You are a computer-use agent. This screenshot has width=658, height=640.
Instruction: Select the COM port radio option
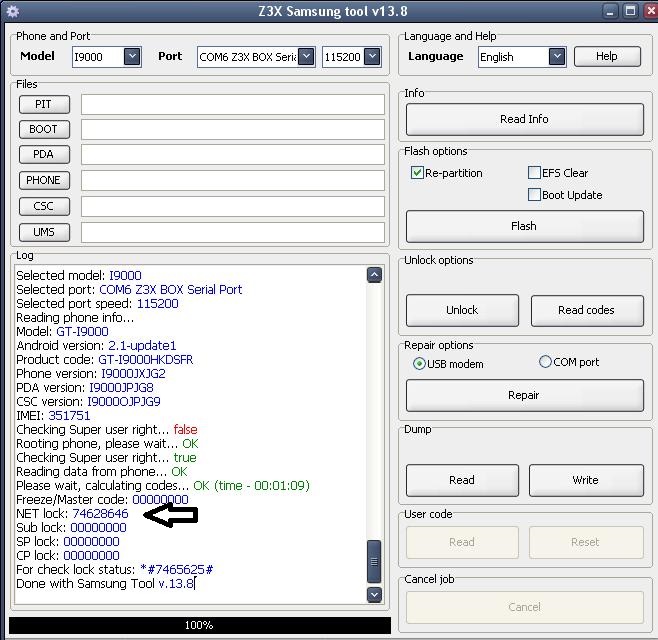(545, 361)
